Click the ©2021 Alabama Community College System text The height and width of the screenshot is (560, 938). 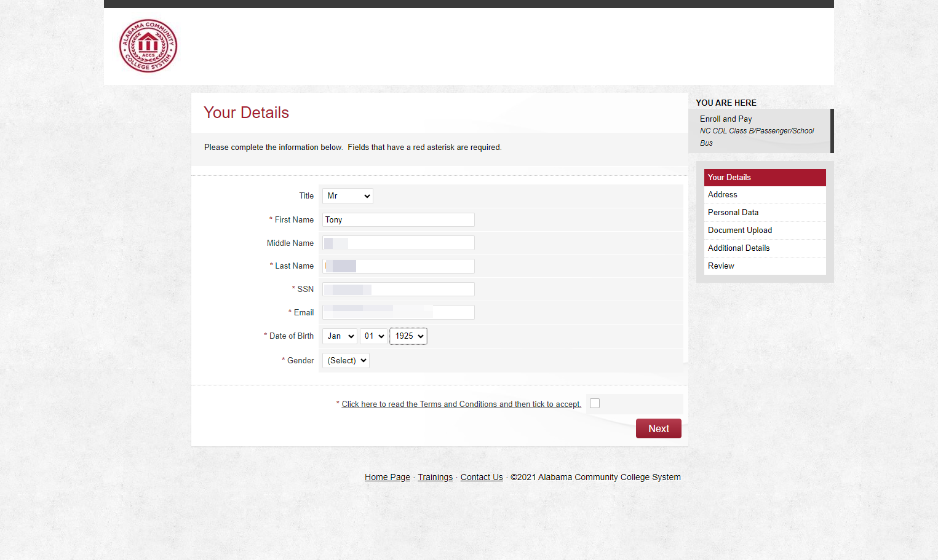pos(595,477)
